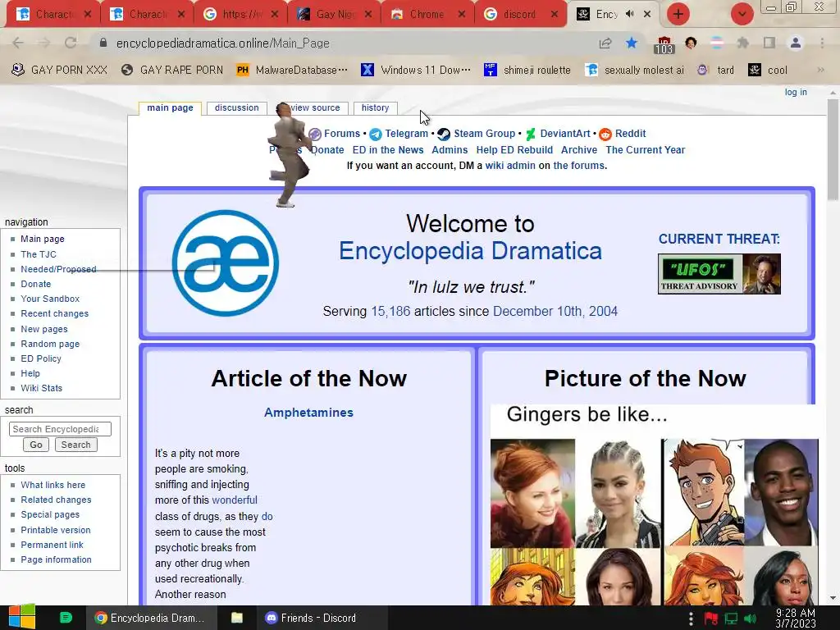Reload the page with the refresh icon
The image size is (840, 630).
click(x=71, y=43)
